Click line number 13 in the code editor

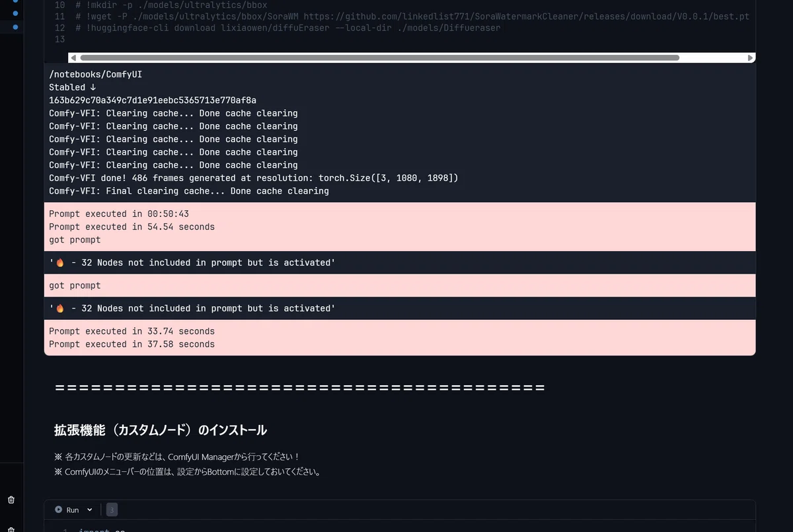point(60,39)
